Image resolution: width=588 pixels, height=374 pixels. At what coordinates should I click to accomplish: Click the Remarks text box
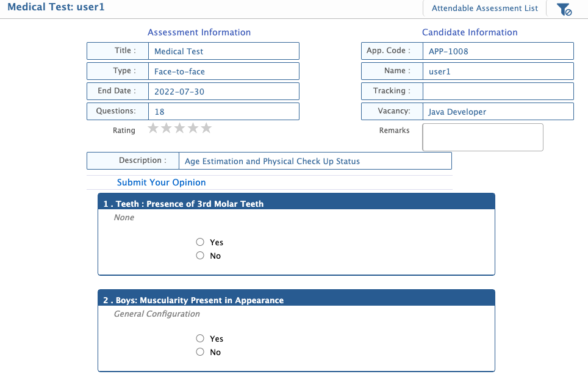(482, 137)
